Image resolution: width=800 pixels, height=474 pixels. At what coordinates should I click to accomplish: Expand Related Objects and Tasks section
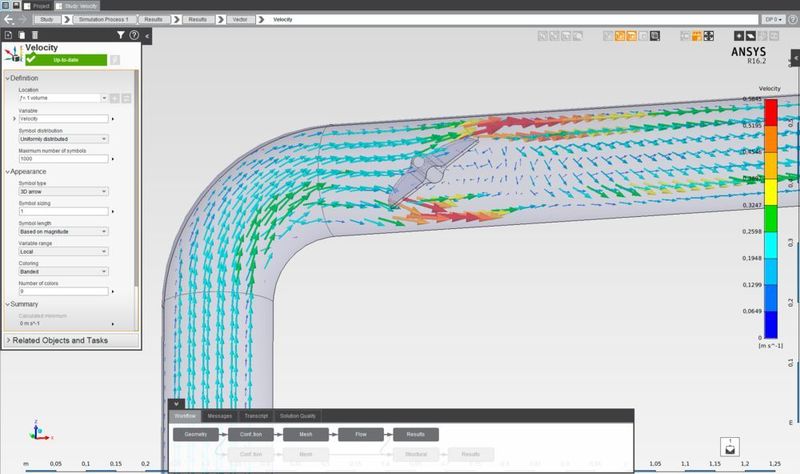(x=70, y=340)
